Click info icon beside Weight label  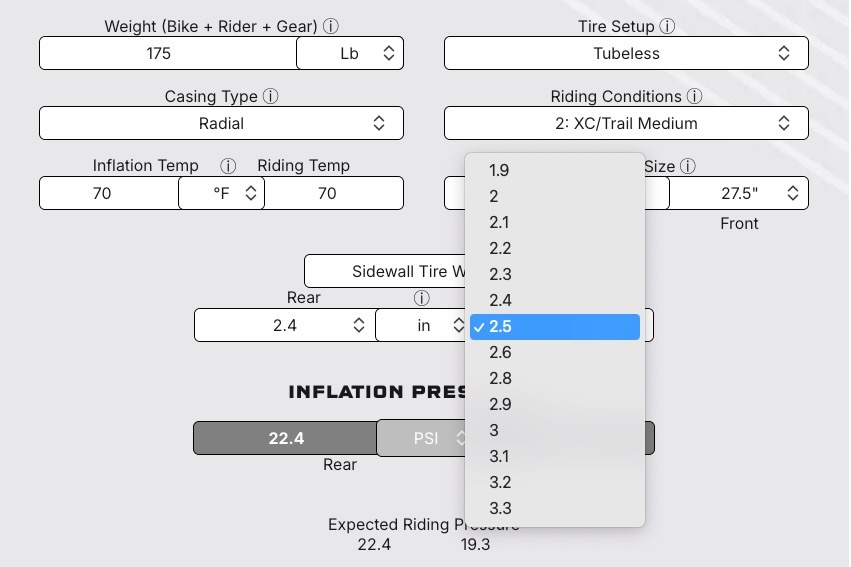(x=331, y=27)
